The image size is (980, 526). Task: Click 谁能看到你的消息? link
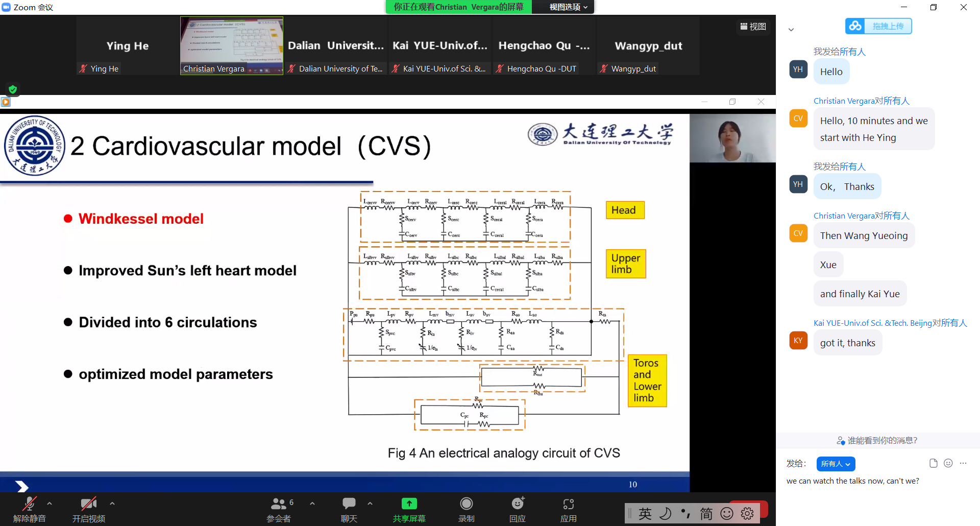pos(877,440)
